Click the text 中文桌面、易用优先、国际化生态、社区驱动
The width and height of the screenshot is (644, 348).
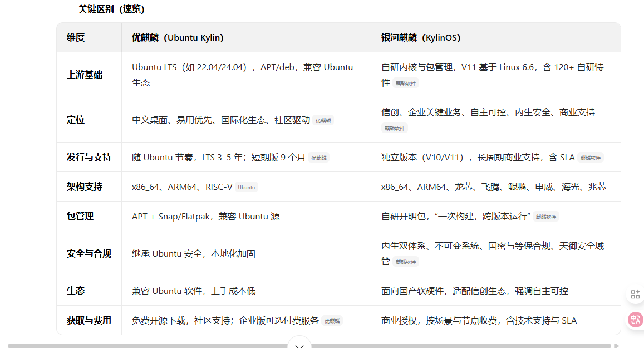click(221, 120)
